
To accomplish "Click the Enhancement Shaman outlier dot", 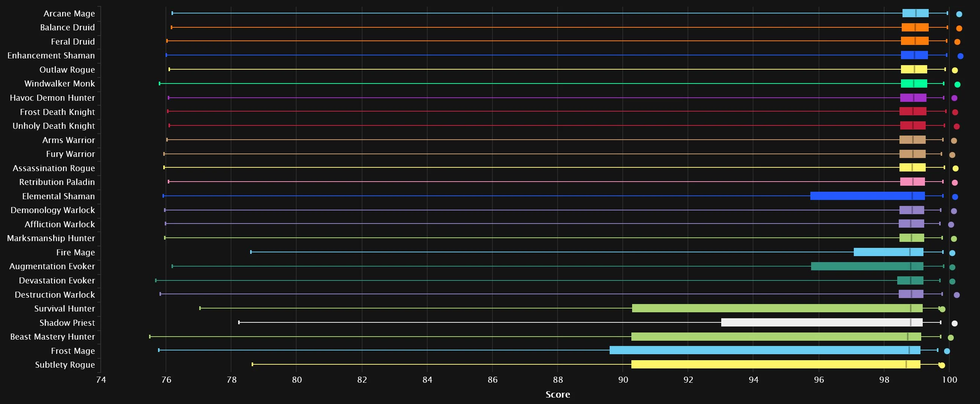I will (x=960, y=56).
